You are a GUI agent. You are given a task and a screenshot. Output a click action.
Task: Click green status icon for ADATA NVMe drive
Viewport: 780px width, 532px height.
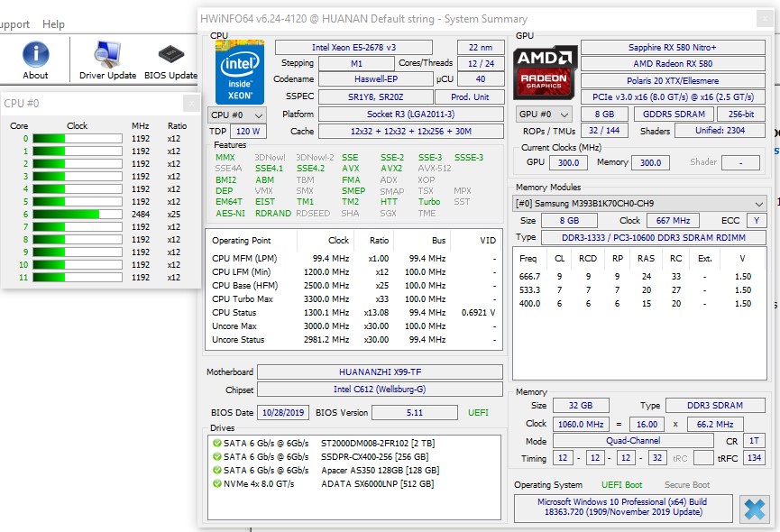click(217, 483)
